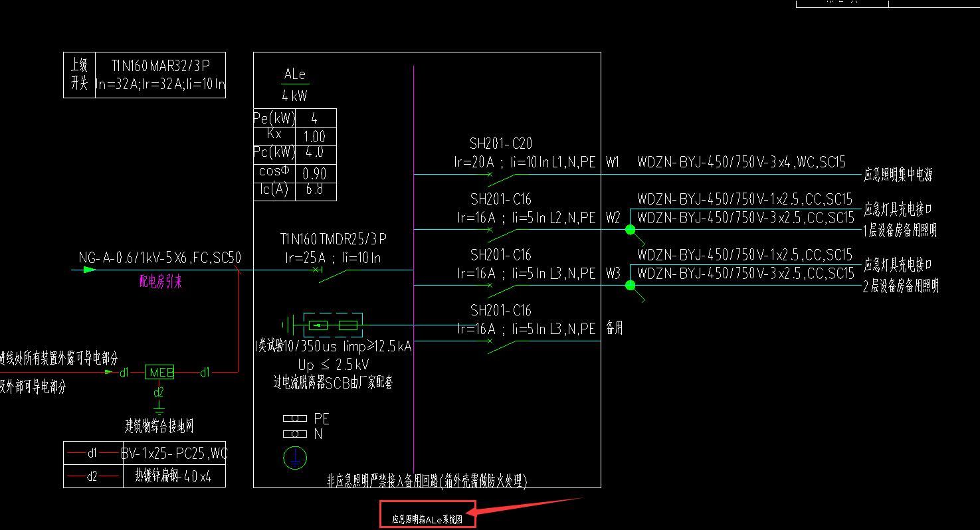The image size is (980, 530).
Task: Select main breaker text T1N160 TMDR25/3P
Action: [334, 239]
